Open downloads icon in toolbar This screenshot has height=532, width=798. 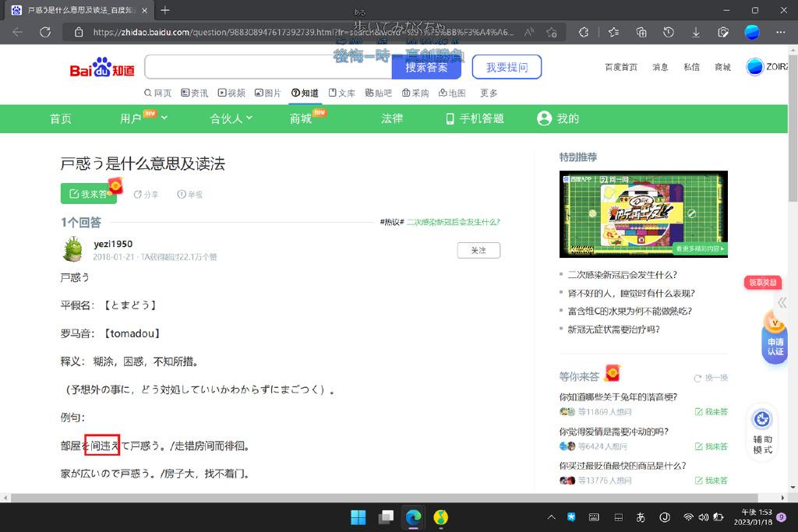pyautogui.click(x=696, y=32)
